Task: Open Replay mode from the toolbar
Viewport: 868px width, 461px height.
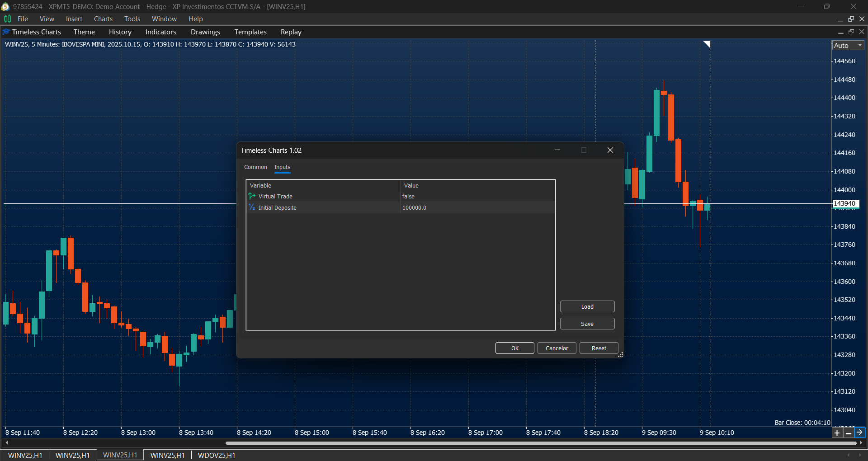Action: pyautogui.click(x=291, y=32)
